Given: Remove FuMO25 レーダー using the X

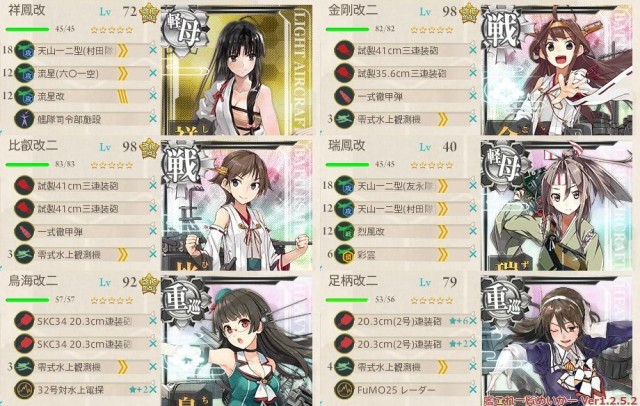Looking at the screenshot, I should (473, 390).
